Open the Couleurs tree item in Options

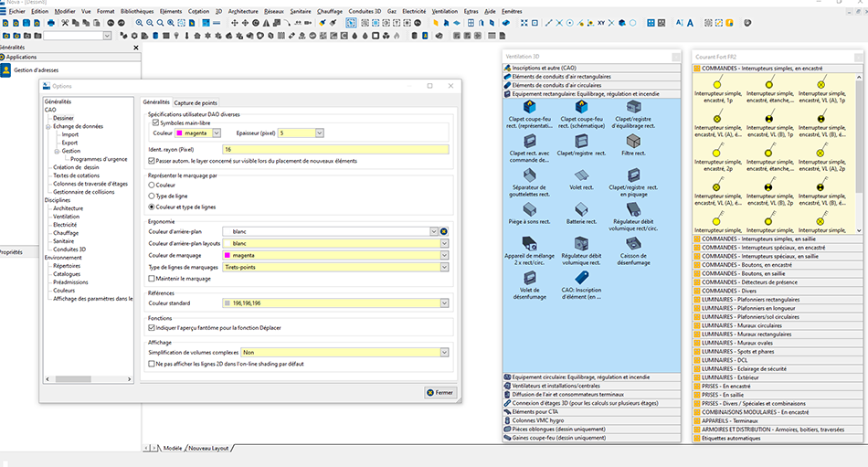[x=64, y=291]
